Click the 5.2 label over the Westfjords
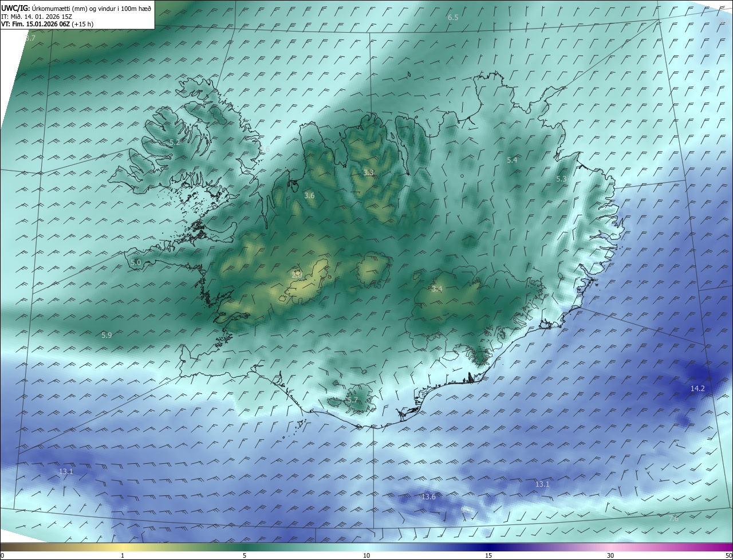 [x=175, y=142]
